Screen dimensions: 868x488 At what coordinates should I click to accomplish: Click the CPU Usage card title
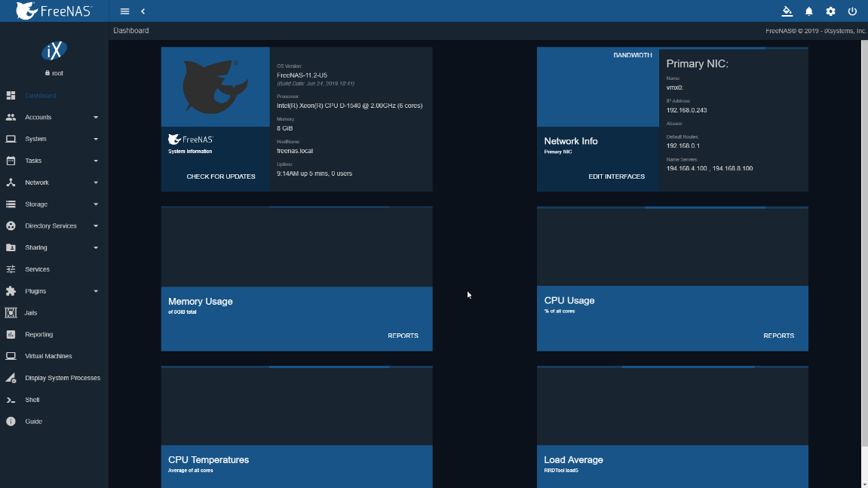(569, 300)
